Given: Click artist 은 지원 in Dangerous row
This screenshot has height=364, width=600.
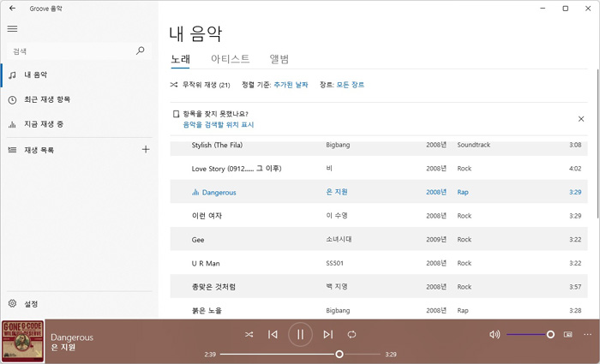Looking at the screenshot, I should click(x=337, y=192).
